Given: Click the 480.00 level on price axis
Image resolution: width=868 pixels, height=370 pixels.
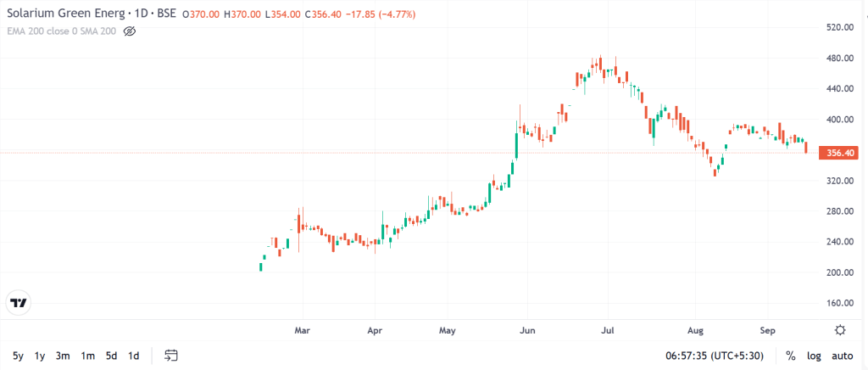Looking at the screenshot, I should click(x=838, y=59).
